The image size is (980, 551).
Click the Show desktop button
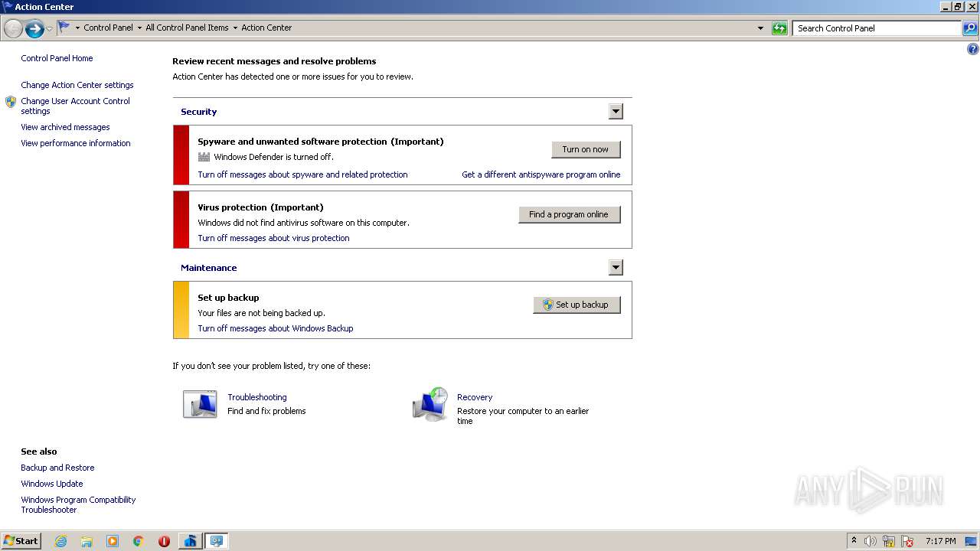coord(972,541)
